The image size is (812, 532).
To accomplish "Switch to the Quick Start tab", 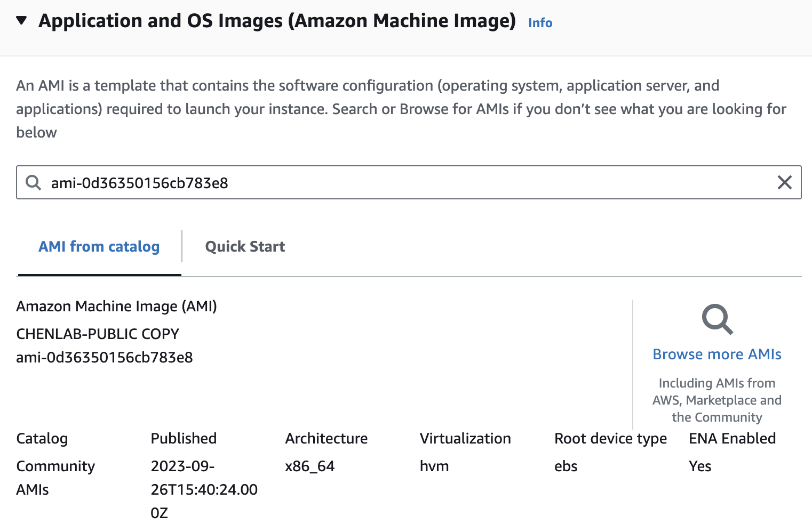I will pos(245,247).
